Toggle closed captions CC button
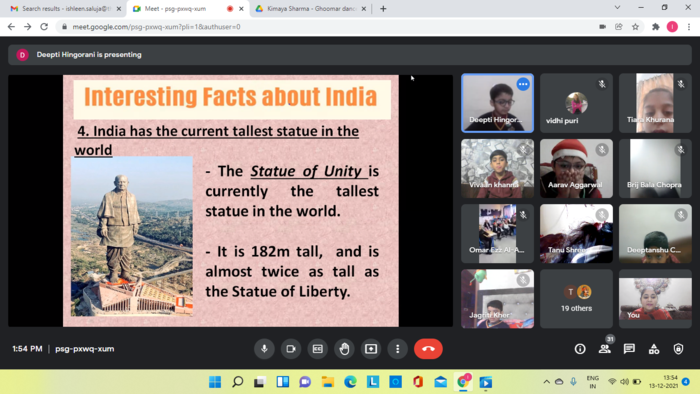 (317, 349)
